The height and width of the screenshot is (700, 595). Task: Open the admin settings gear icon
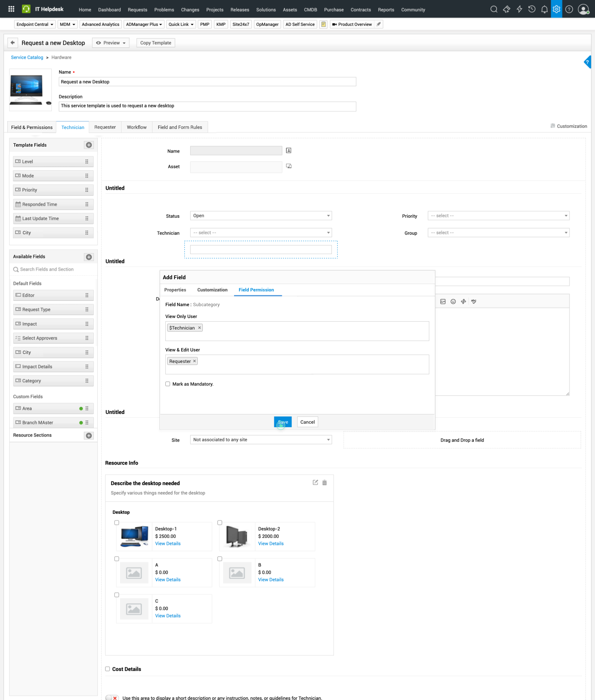[x=556, y=9]
